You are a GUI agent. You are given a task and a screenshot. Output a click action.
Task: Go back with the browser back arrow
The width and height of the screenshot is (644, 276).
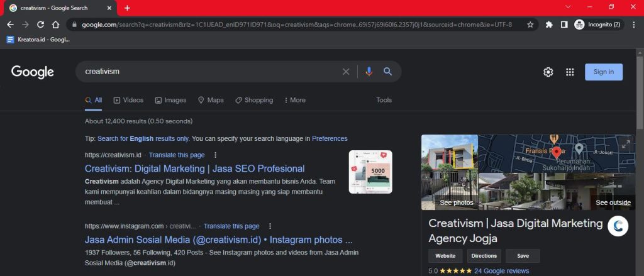pyautogui.click(x=10, y=25)
